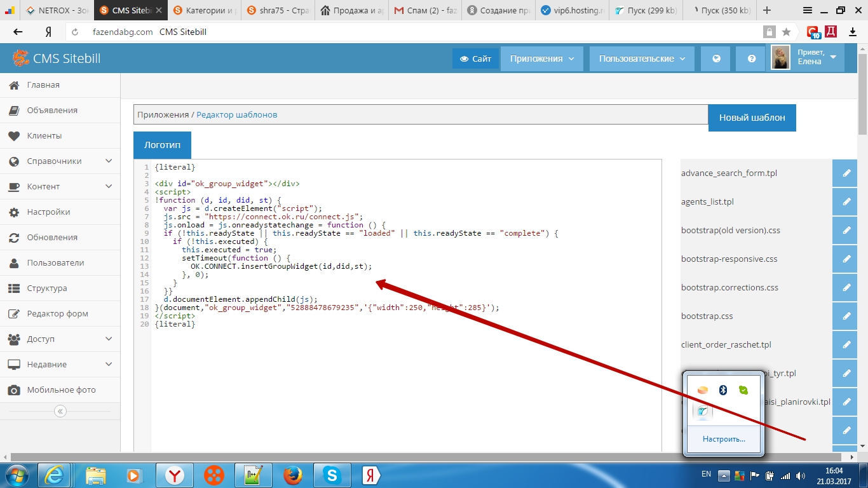Bookmark the page with star icon
The image size is (868, 488).
point(786,32)
